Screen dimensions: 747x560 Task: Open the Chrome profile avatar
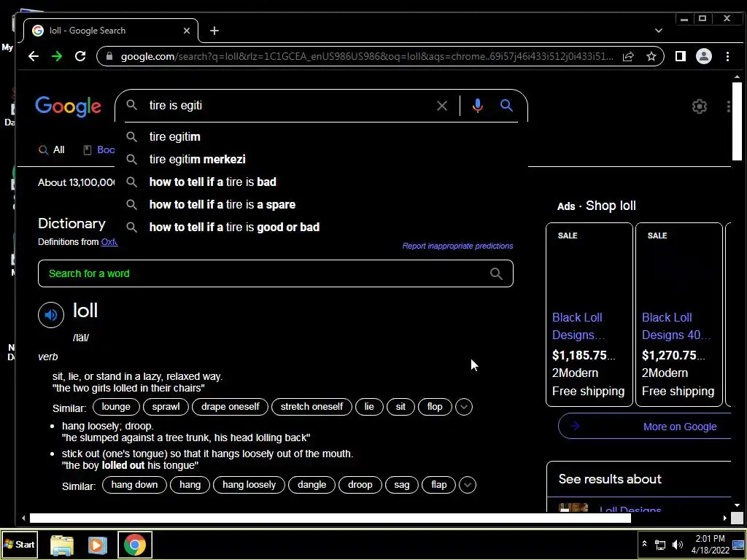point(704,56)
